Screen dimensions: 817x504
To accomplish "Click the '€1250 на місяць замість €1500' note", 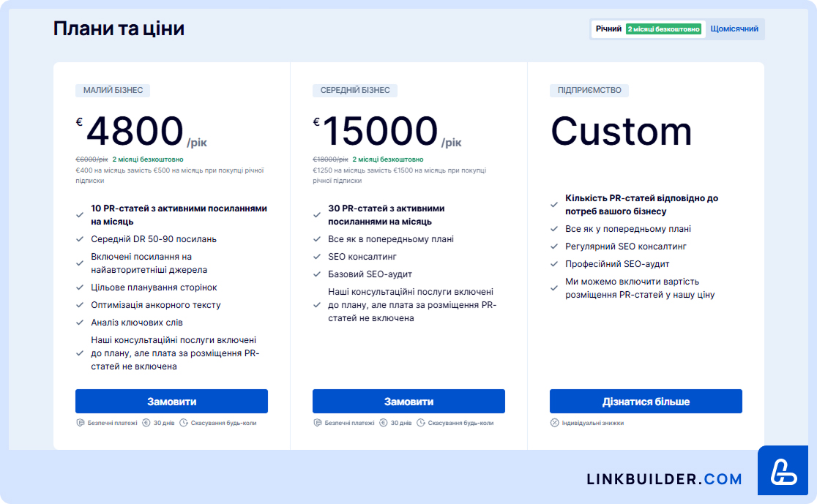I will pos(399,176).
